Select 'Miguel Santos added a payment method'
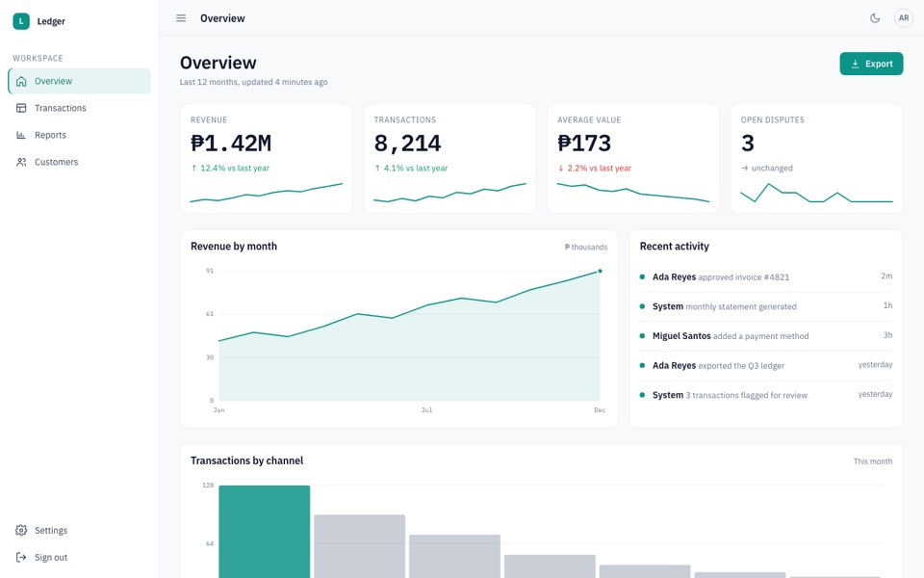Screen dimensions: 924x578 [x=766, y=336]
